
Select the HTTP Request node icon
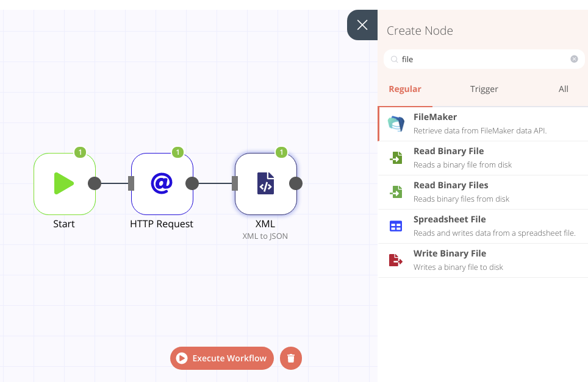pyautogui.click(x=162, y=183)
